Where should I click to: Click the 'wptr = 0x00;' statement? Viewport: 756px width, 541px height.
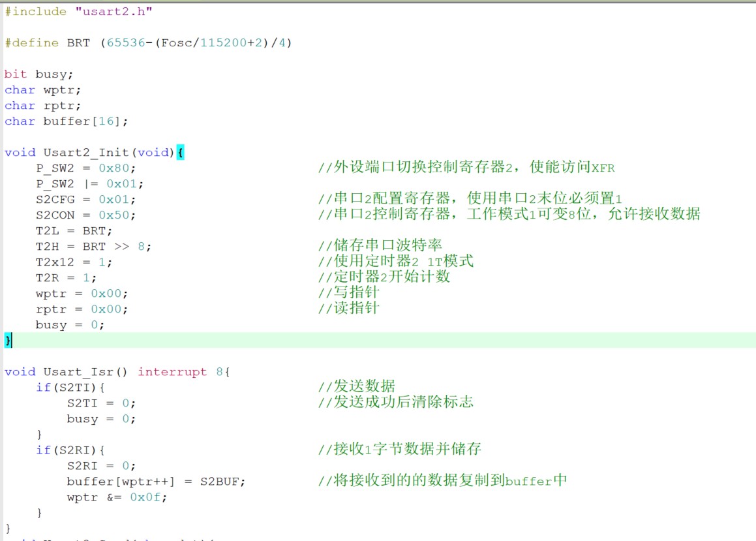[82, 293]
